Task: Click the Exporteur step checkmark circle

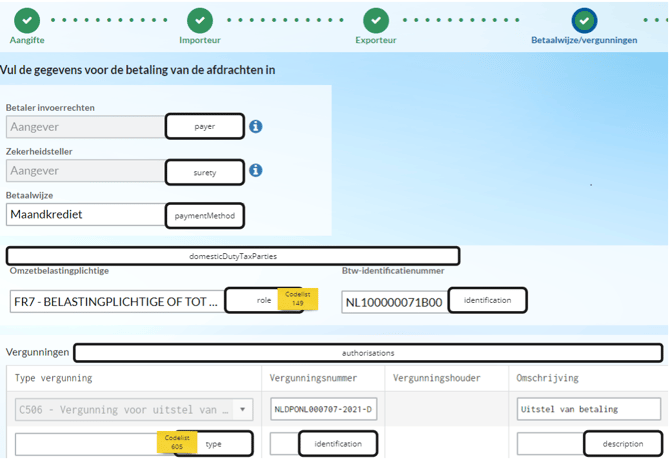Action: (376, 20)
